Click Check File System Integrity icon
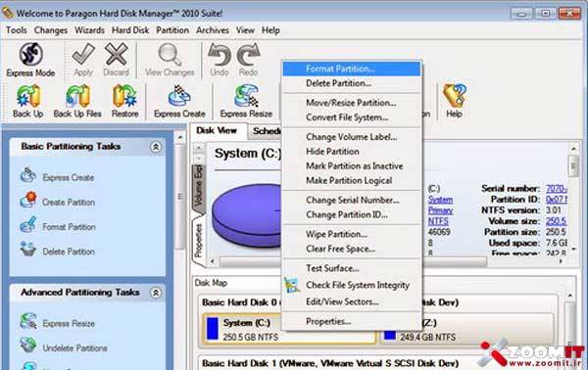Viewport: 588px width, 370px height. click(292, 285)
